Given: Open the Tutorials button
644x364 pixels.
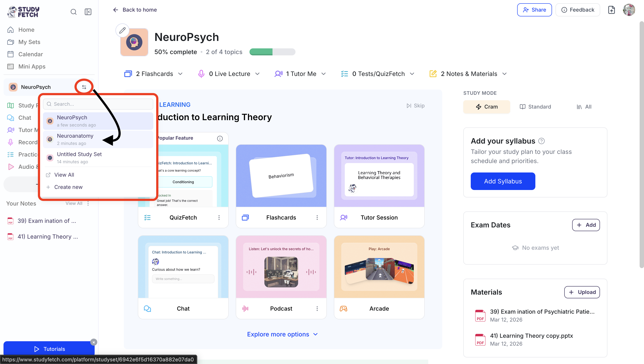Looking at the screenshot, I should [49, 349].
